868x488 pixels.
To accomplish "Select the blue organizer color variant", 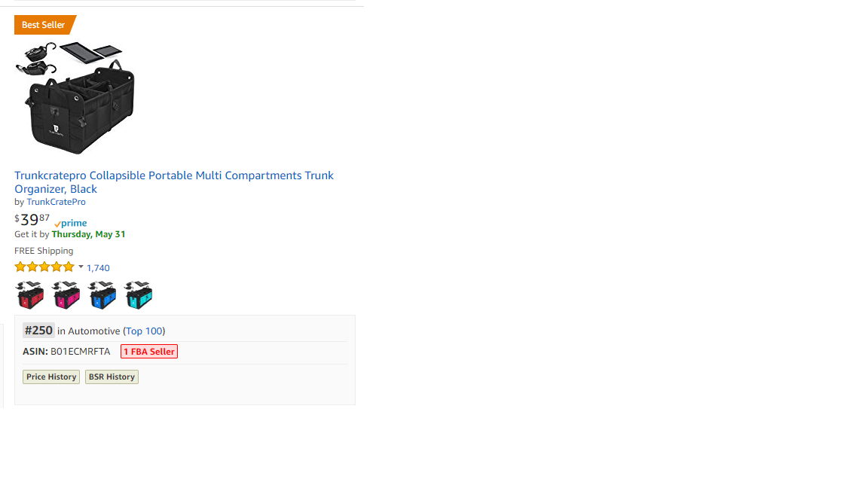I will (102, 295).
